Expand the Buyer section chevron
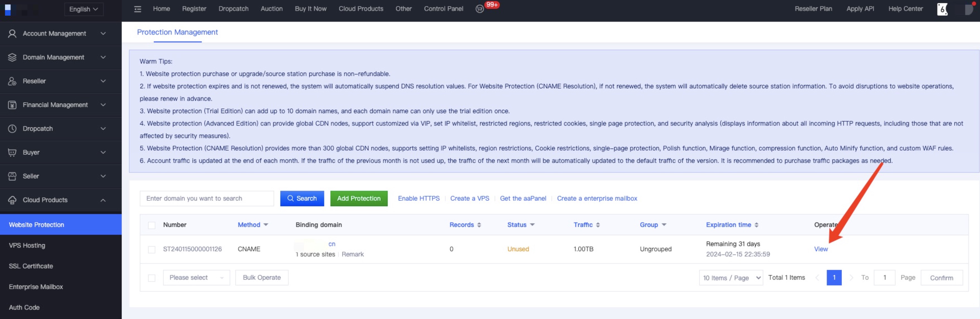 (x=103, y=152)
